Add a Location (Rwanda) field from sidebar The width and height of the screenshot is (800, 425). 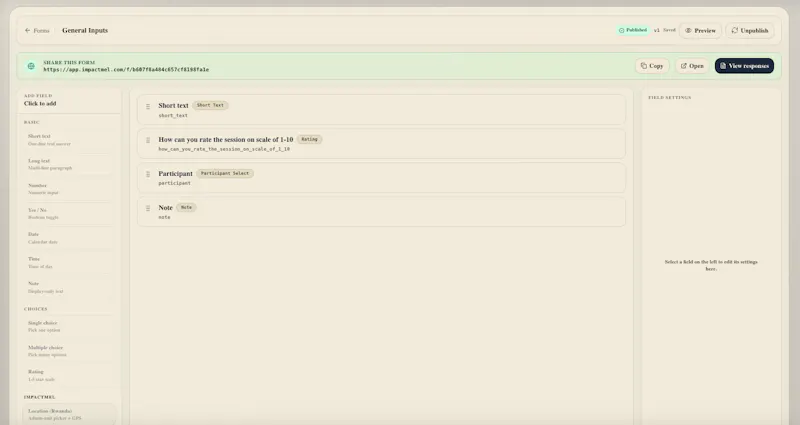click(x=68, y=414)
